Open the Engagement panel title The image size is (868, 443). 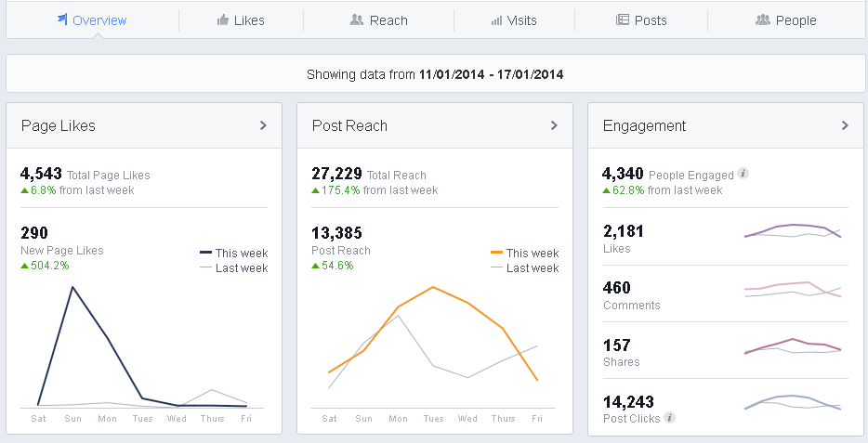tap(644, 126)
